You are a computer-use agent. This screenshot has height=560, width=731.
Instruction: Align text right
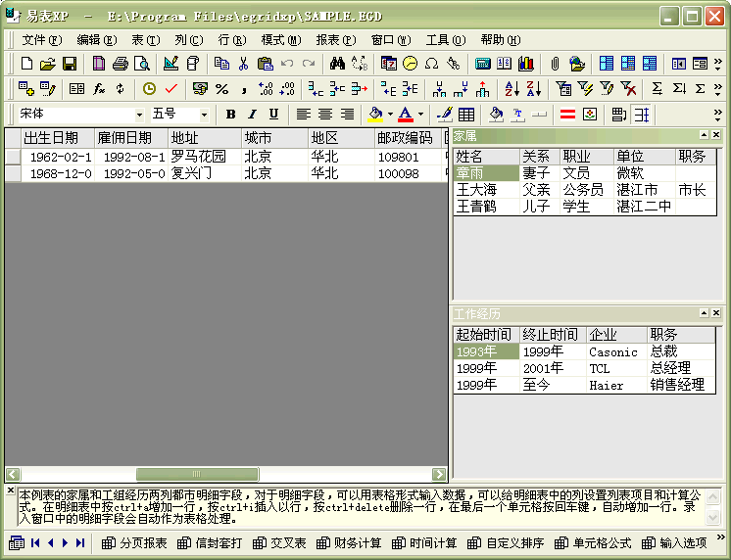(x=347, y=115)
